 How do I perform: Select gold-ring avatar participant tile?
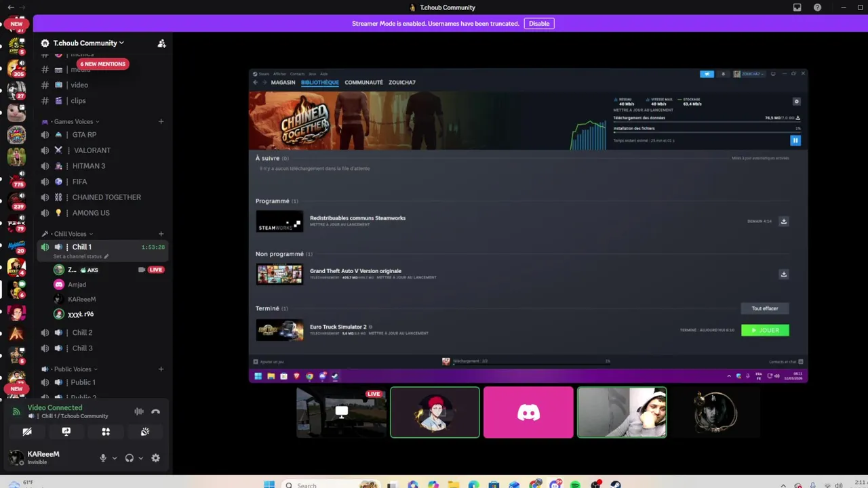(x=715, y=412)
